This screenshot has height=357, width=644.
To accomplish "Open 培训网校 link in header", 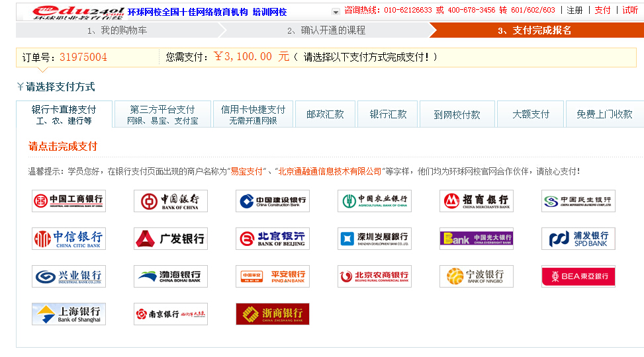I will point(269,13).
